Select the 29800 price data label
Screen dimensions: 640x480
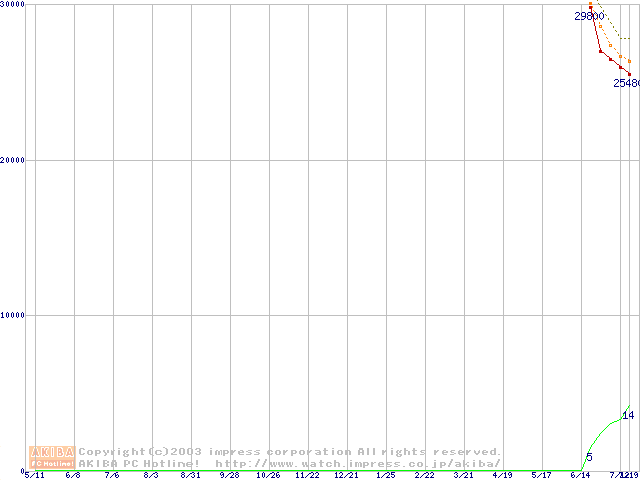click(x=588, y=17)
